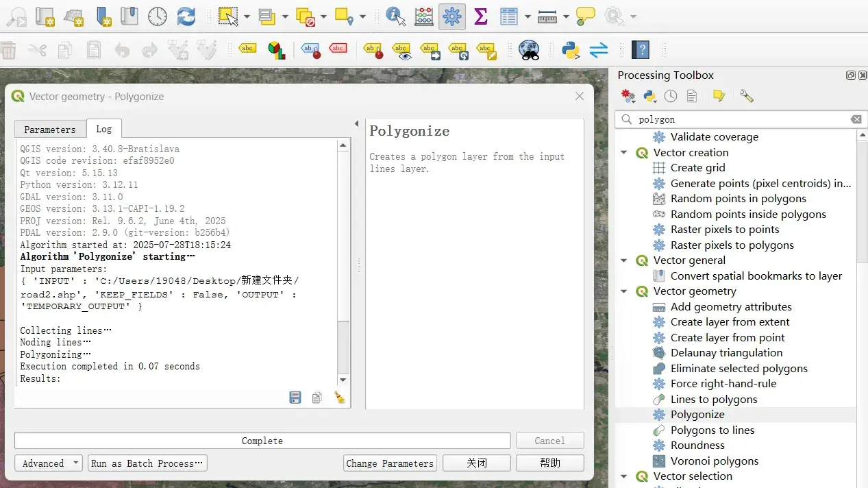Click the 帮助 button
This screenshot has width=868, height=488.
pos(550,463)
